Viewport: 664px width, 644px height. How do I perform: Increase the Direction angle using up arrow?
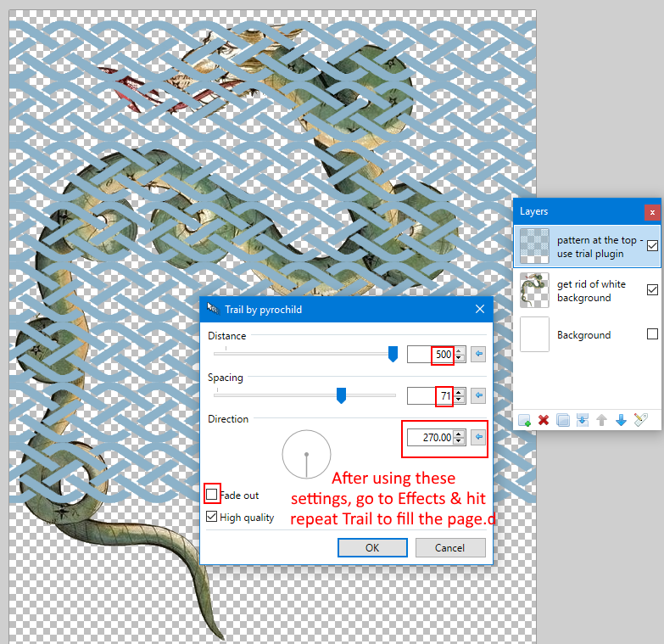459,434
